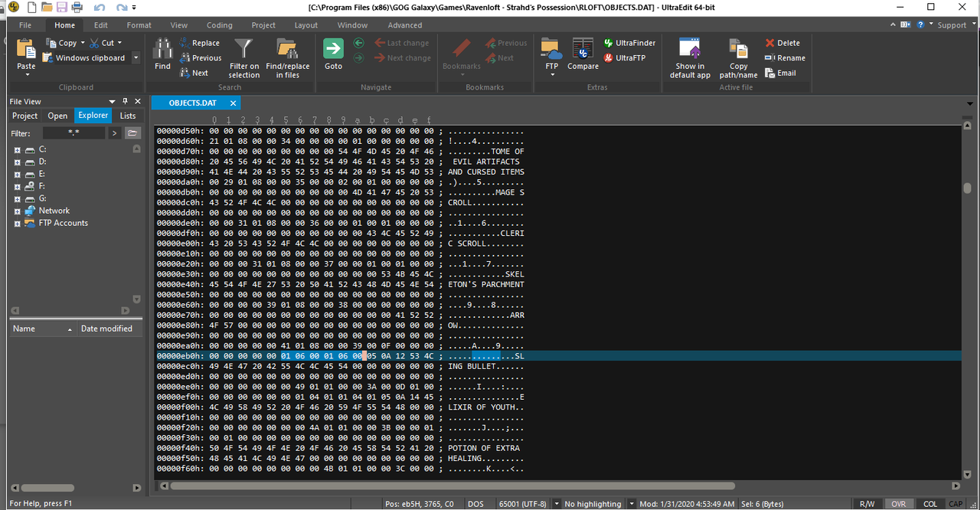
Task: Click the editor horizontal scrollbar thumb
Action: coord(451,486)
